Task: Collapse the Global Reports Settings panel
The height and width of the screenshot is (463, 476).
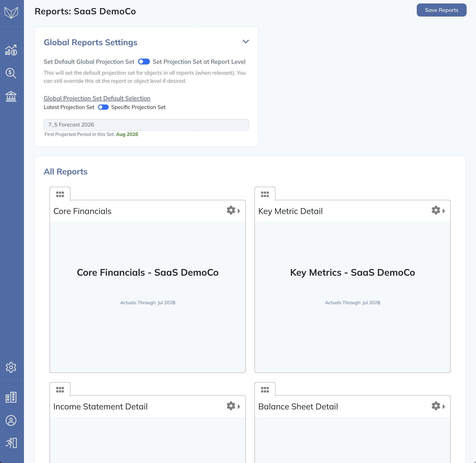Action: pyautogui.click(x=246, y=42)
